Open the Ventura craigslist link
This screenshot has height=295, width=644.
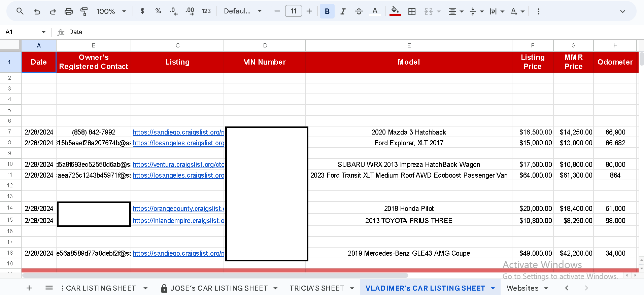pyautogui.click(x=178, y=164)
